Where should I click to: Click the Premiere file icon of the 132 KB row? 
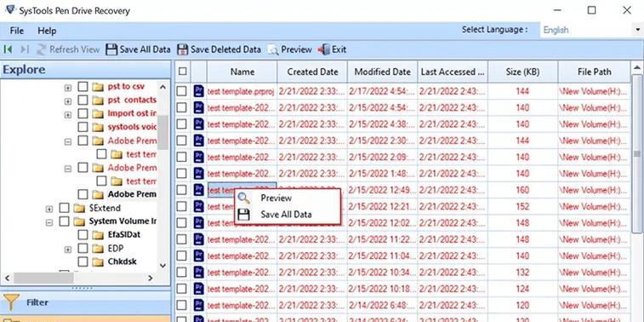(199, 273)
